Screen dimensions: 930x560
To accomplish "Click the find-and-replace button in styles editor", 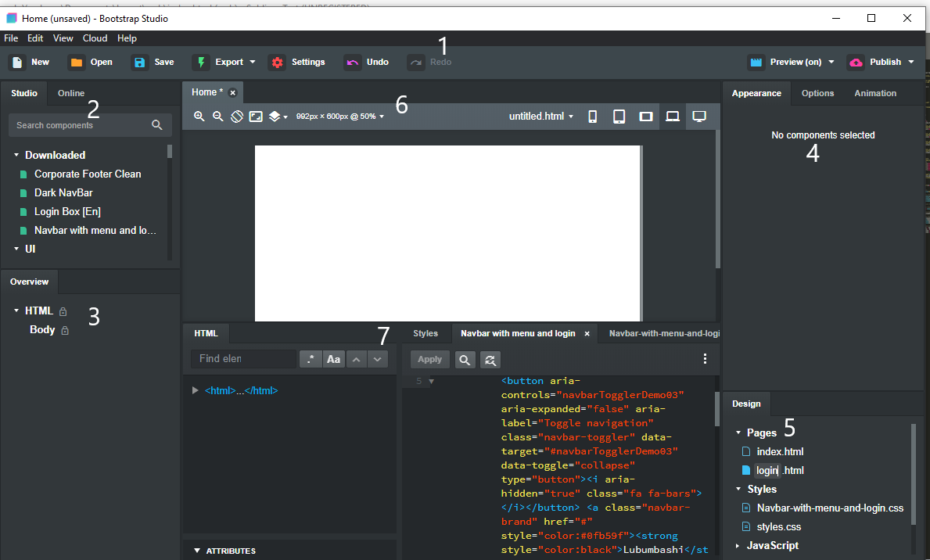I will click(x=490, y=360).
